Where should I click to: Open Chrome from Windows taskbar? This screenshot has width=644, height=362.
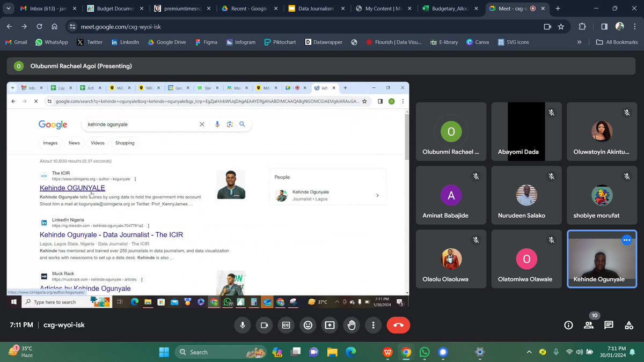pyautogui.click(x=406, y=352)
